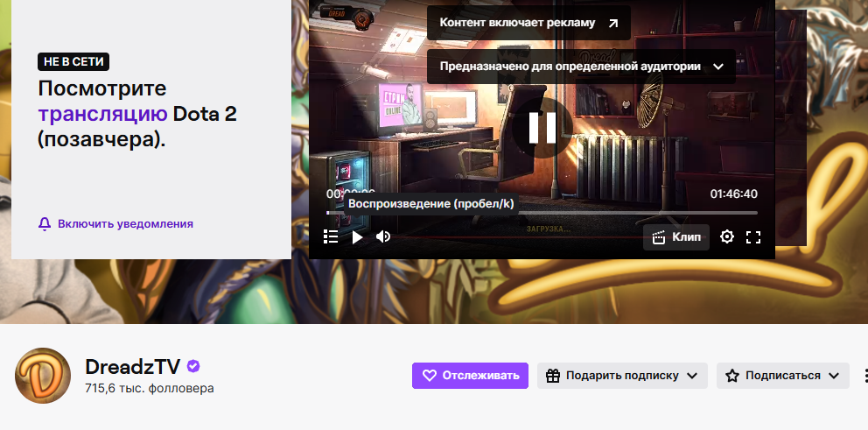Expand the Предназначено для определенной аудитории notice

[x=581, y=67]
